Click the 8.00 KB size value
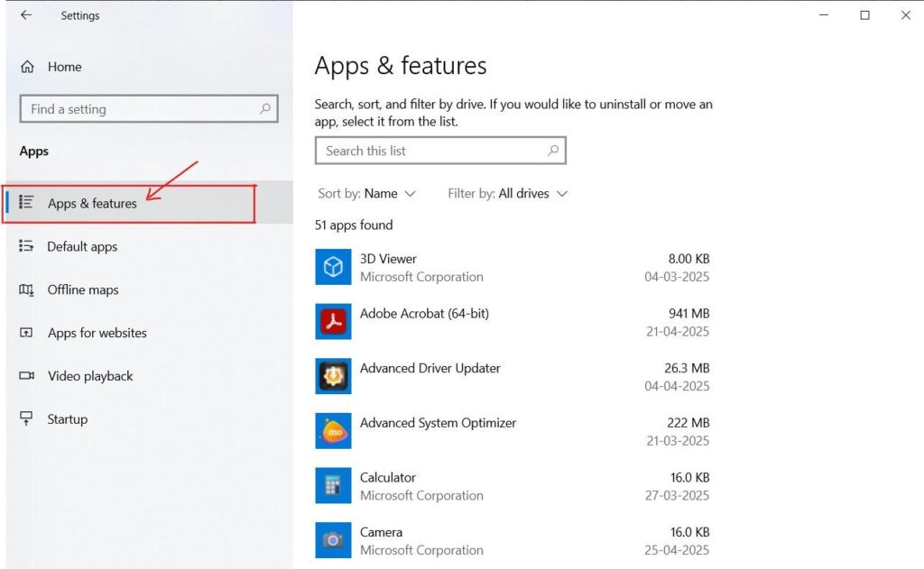 [688, 259]
